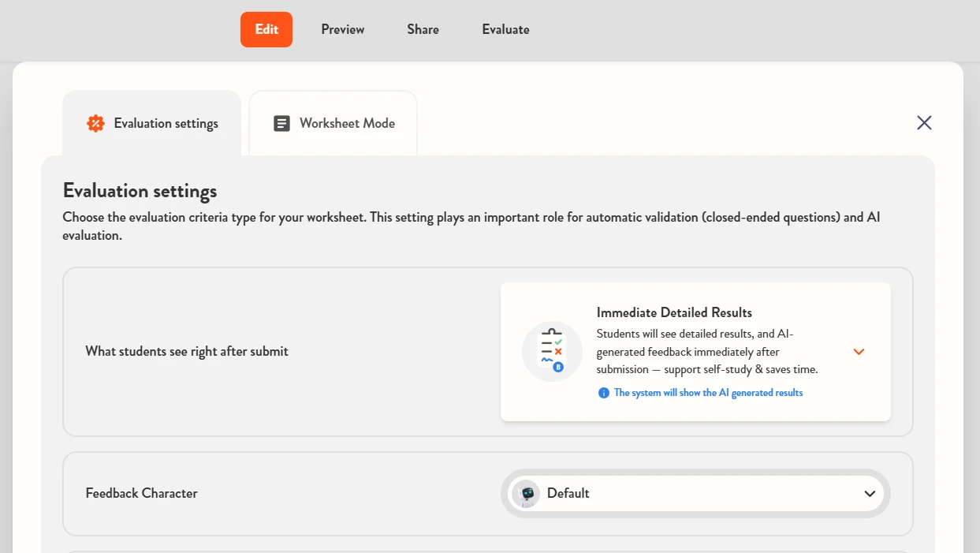Click What students see right after submit
This screenshot has width=980, height=553.
(187, 351)
